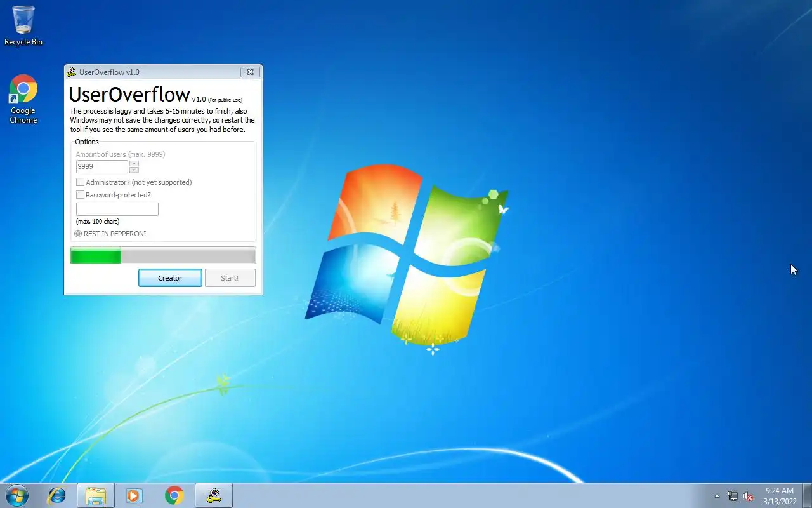Click the Options group label
Screen dimensions: 812x508
pyautogui.click(x=87, y=142)
